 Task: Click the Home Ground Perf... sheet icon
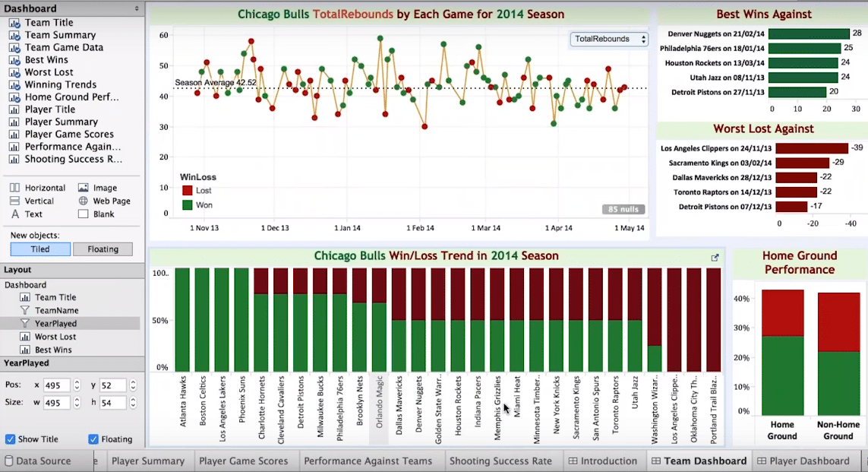click(x=15, y=97)
